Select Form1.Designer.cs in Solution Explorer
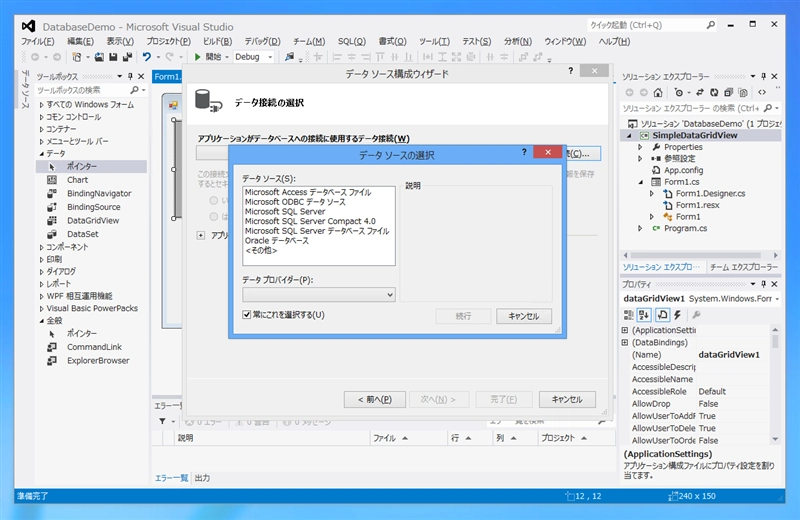Viewport: 800px width, 520px height. [x=710, y=194]
